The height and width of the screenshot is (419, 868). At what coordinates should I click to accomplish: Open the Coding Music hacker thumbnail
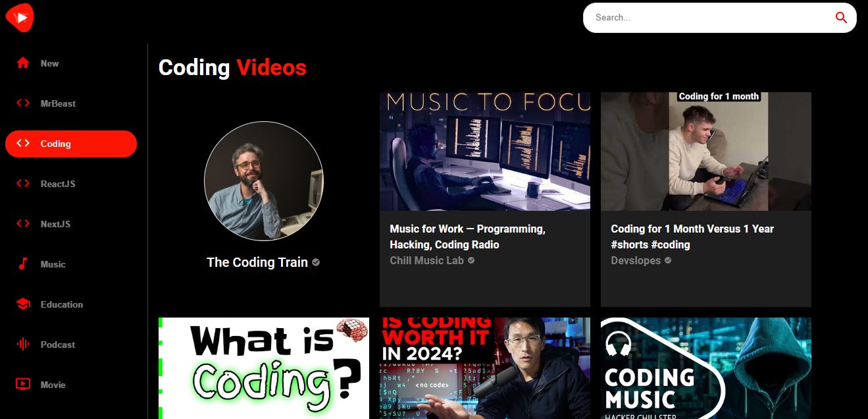[x=706, y=368]
